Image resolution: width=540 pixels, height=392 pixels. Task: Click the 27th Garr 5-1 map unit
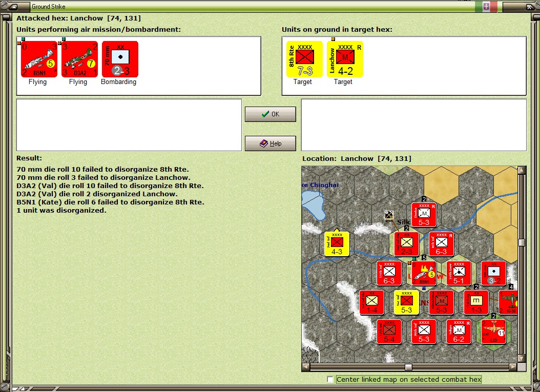[459, 273]
